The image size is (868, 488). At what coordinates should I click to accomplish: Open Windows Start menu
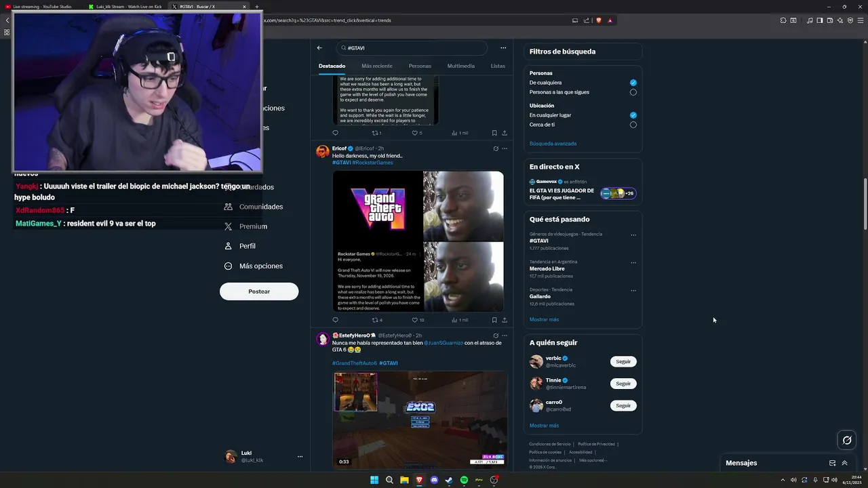click(x=374, y=480)
